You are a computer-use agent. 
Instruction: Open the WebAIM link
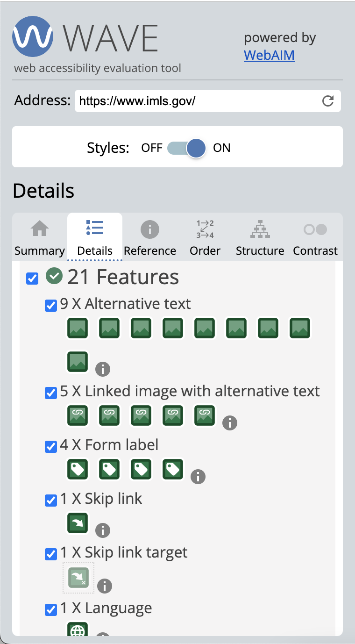(x=269, y=55)
